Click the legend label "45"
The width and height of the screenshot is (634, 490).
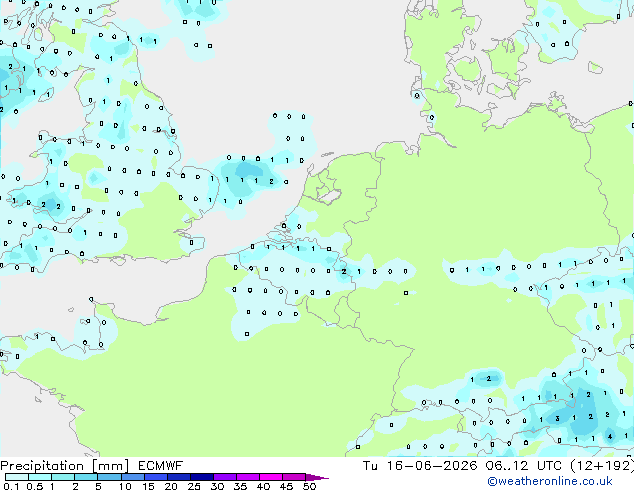[x=286, y=486]
